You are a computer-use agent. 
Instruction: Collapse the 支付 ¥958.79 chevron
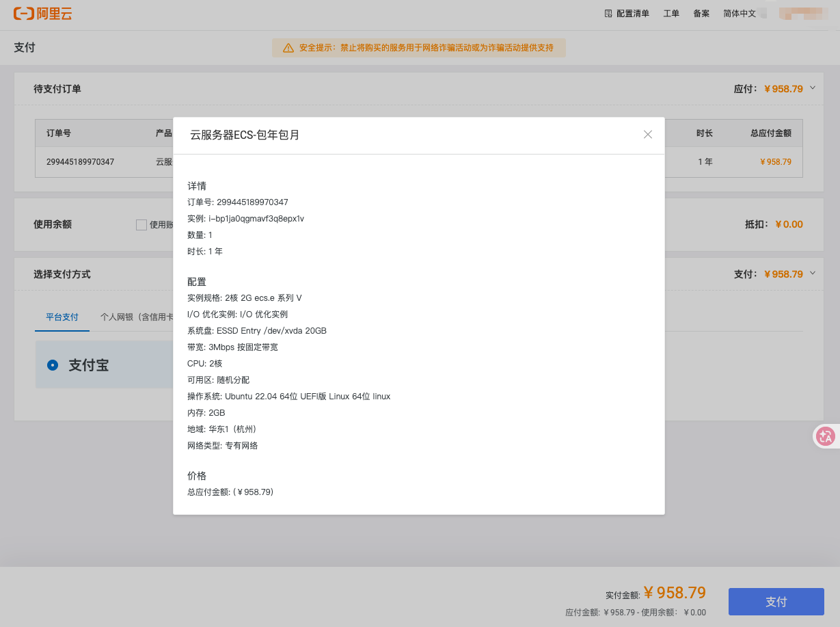click(813, 274)
